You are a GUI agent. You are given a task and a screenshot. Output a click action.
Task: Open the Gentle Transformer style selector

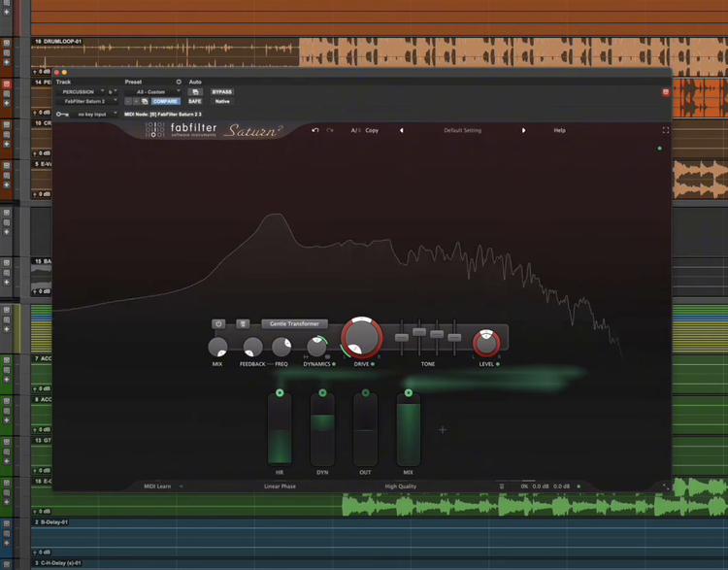[294, 323]
